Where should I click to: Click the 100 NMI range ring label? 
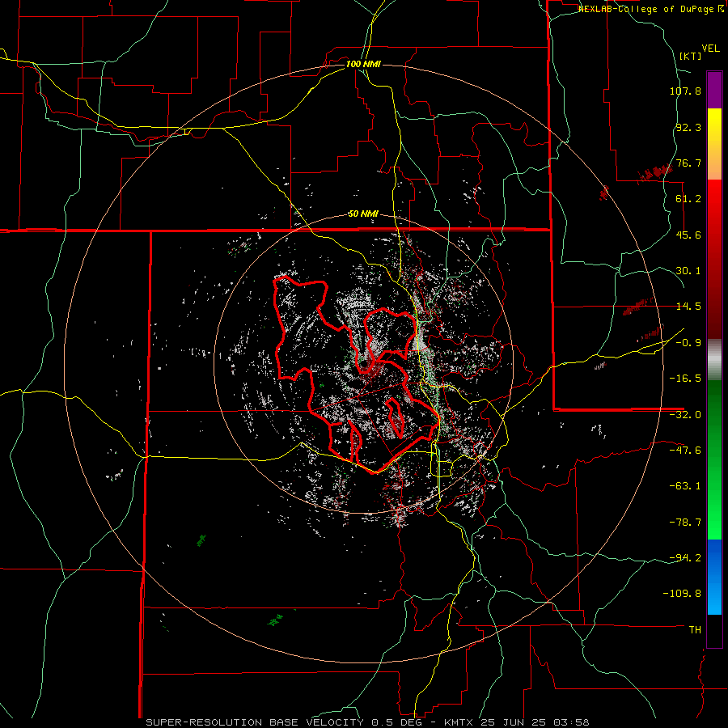click(363, 64)
